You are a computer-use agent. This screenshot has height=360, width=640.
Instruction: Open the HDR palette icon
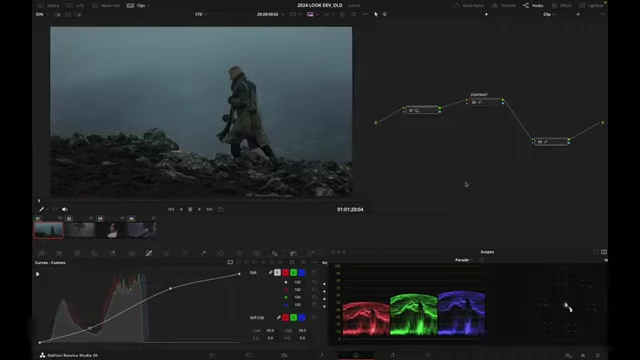click(94, 253)
